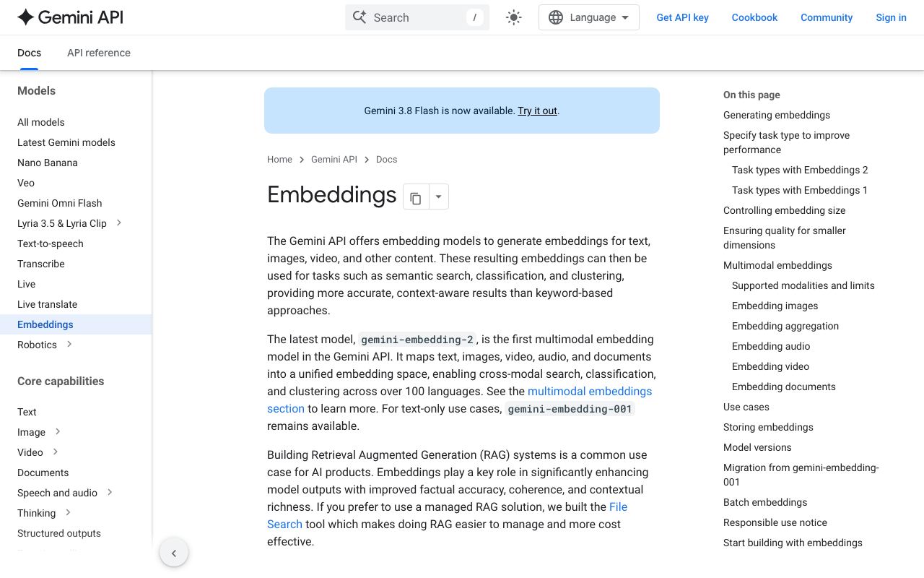Jump to Supported modalities and limits

(x=803, y=285)
